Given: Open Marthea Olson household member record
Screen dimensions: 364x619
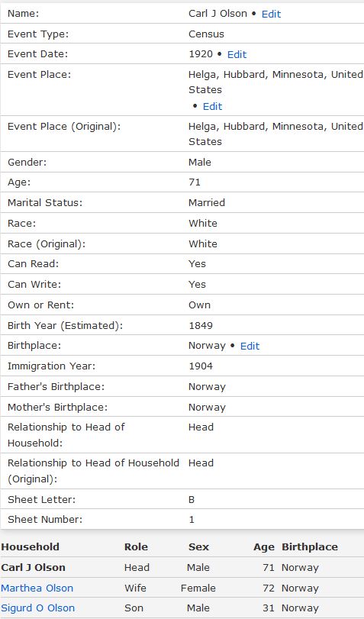Looking at the screenshot, I should (37, 588).
